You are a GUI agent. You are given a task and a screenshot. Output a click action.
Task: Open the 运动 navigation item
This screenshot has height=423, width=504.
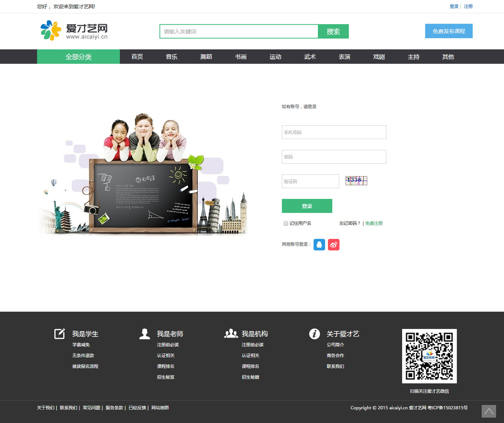pos(275,57)
